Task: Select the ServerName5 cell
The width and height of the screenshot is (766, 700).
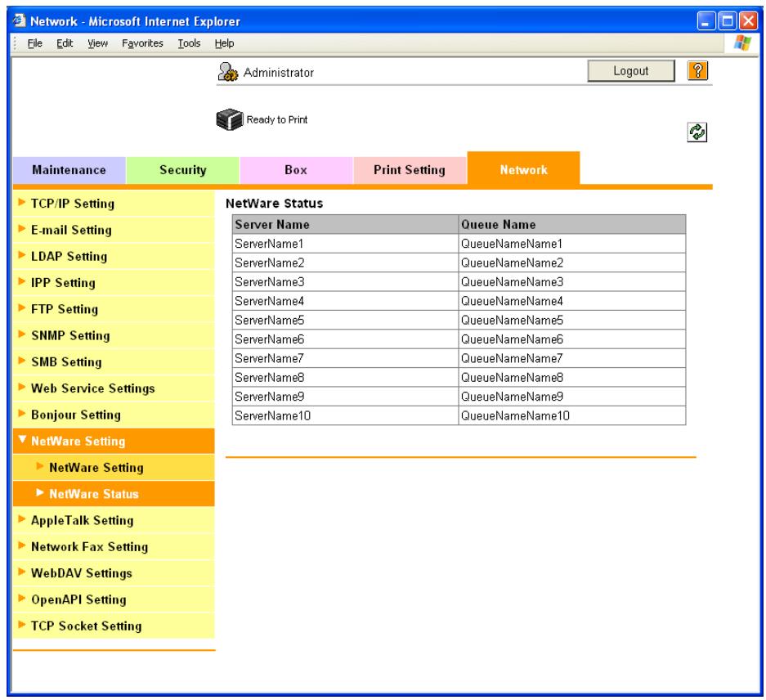Action: pos(345,320)
